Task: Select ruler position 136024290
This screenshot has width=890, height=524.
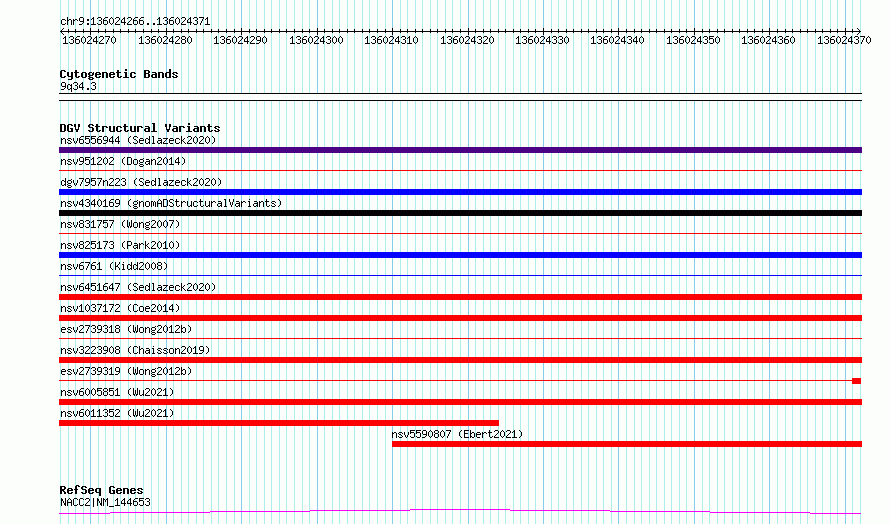Action: click(240, 40)
